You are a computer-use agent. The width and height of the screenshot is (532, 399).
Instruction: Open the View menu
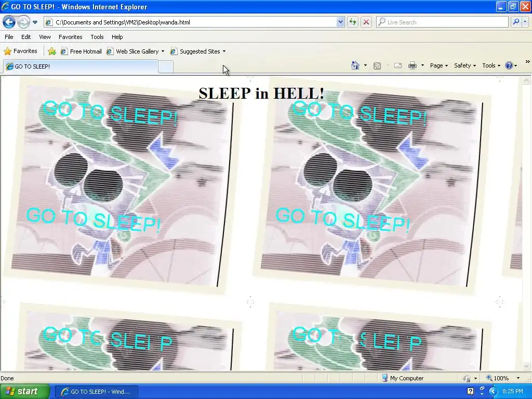click(45, 37)
